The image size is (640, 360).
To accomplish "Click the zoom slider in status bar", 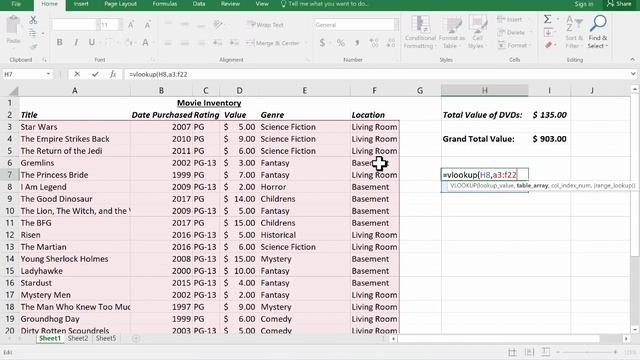I will click(x=587, y=352).
